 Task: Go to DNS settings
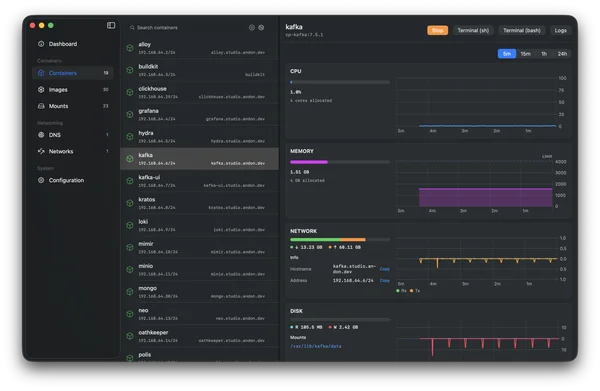(x=73, y=135)
